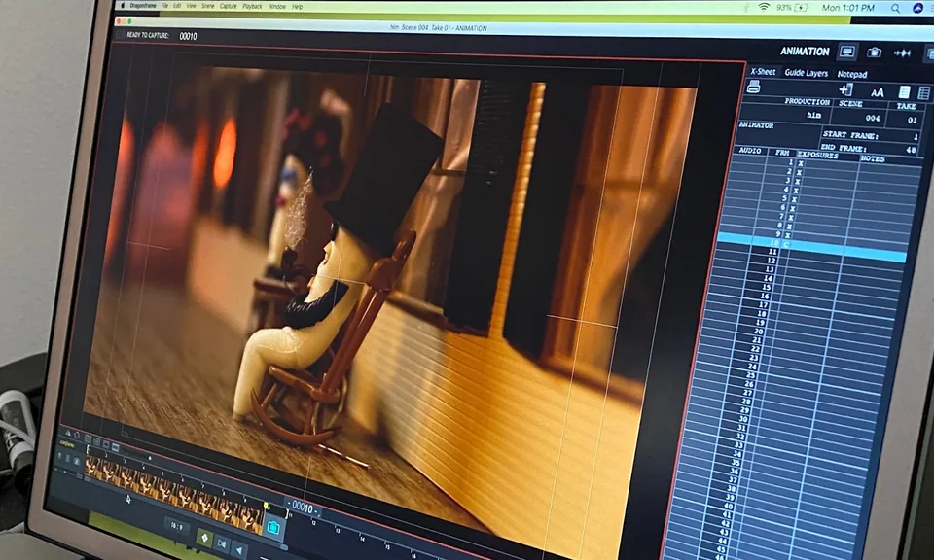
Task: Open the Playback menu
Action: point(252,7)
